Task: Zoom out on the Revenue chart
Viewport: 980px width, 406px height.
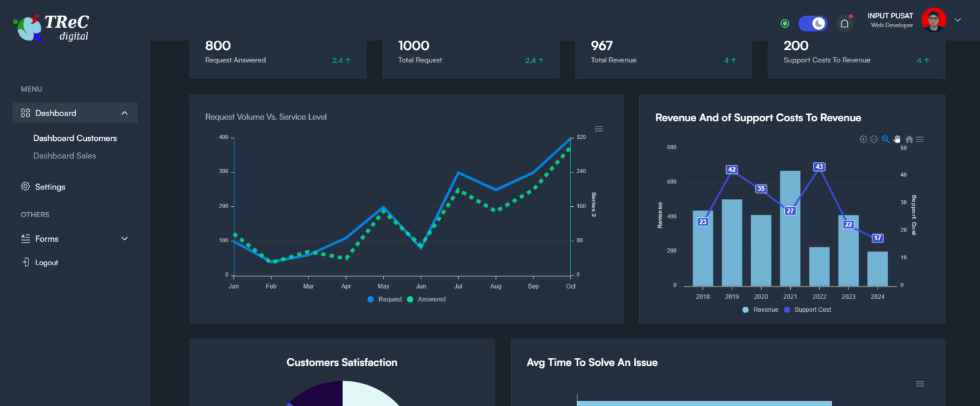Action: (x=874, y=139)
